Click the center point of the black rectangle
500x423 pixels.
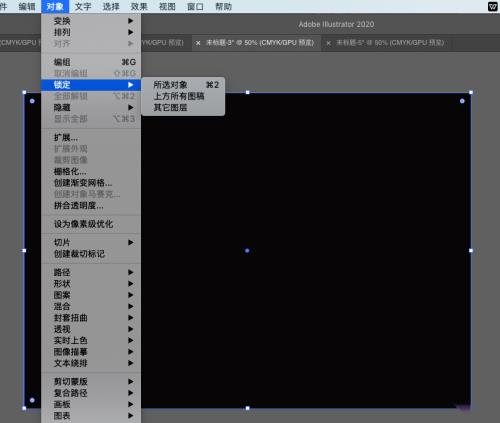[247, 250]
